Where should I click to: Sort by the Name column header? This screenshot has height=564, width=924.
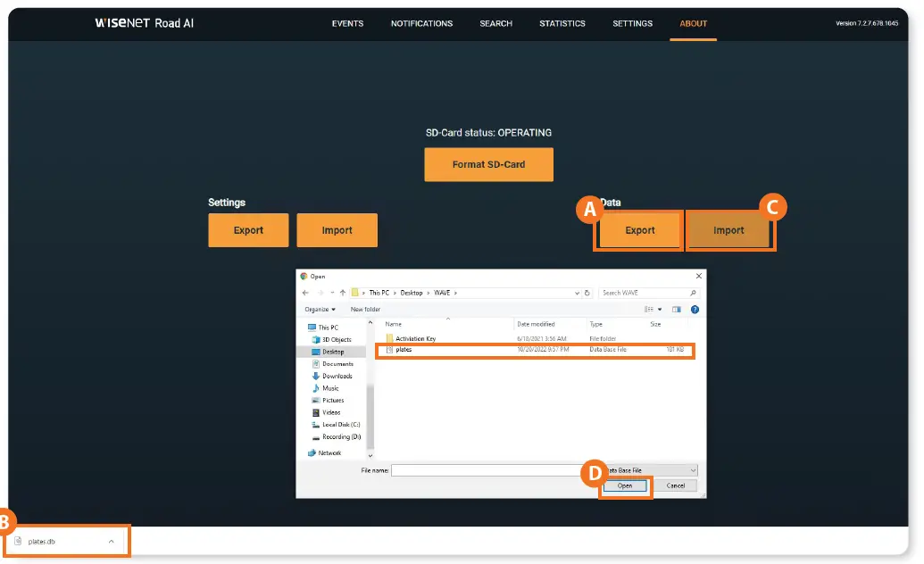[x=393, y=324]
